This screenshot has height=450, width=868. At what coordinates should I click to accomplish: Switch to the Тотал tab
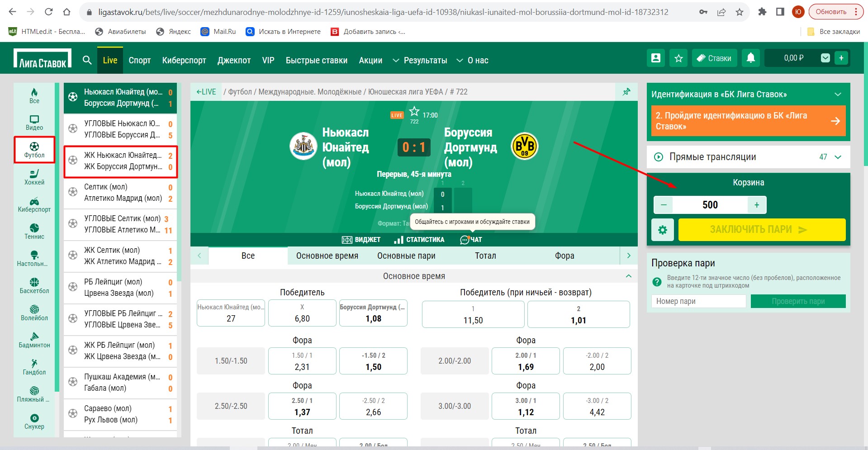pos(485,256)
